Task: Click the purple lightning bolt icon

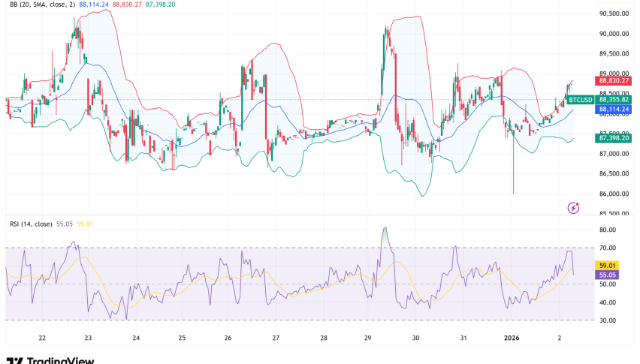Action: (574, 207)
